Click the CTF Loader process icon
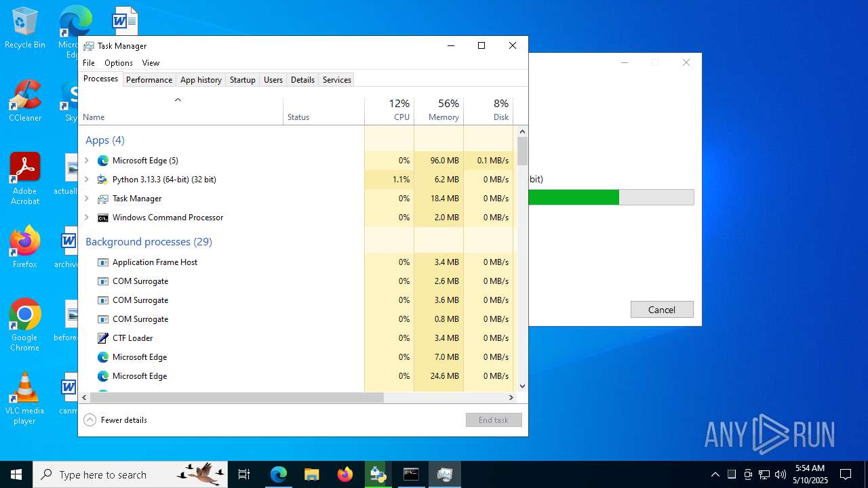Image resolution: width=868 pixels, height=488 pixels. (x=103, y=338)
